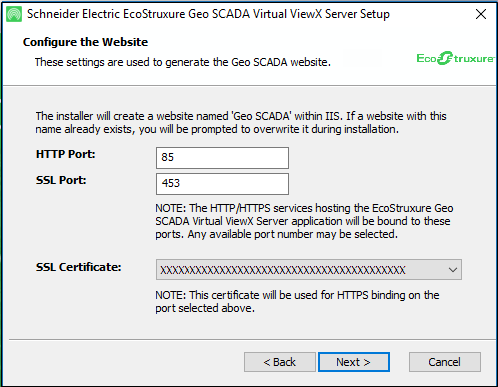Click the SSL Certificate label

[78, 267]
